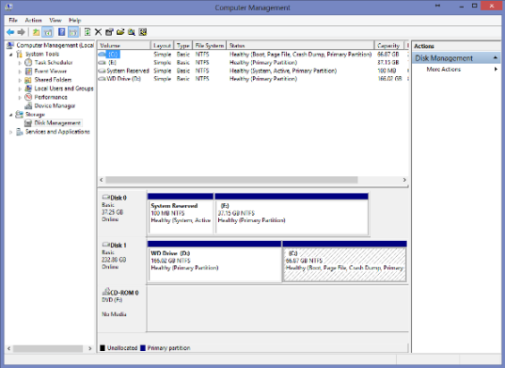505x368 pixels.
Task: Sort by the Volume column header
Action: [124, 45]
